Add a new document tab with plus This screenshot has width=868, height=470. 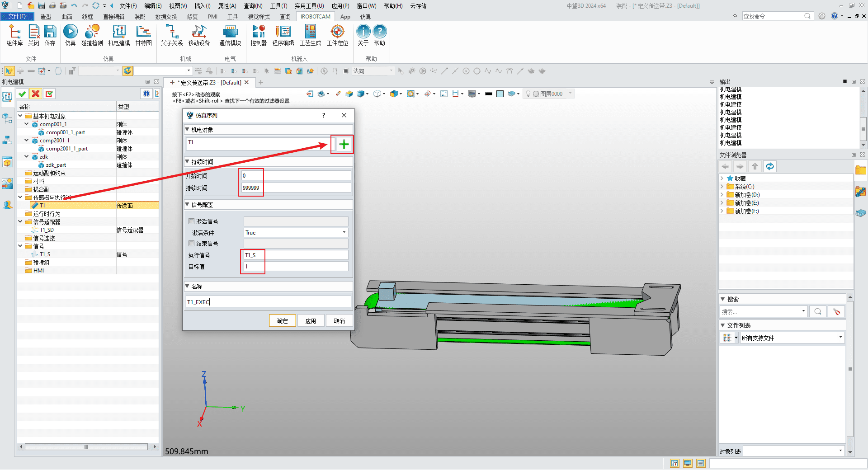(x=261, y=82)
